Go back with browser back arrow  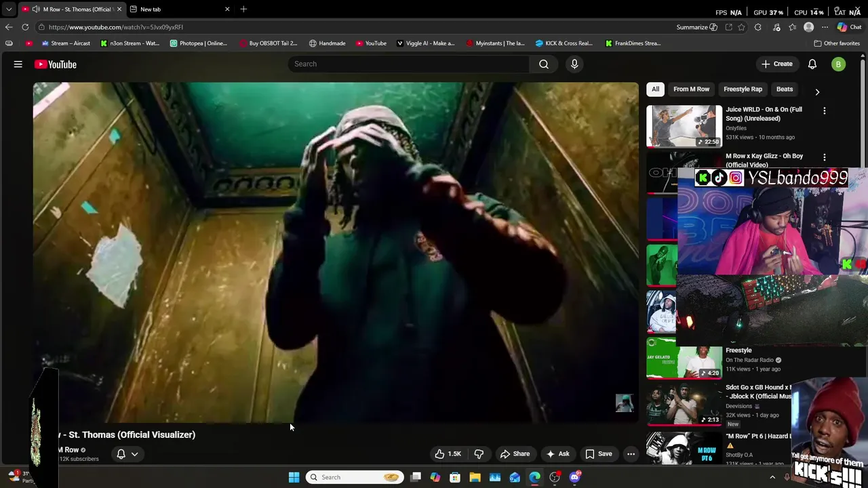coord(8,27)
